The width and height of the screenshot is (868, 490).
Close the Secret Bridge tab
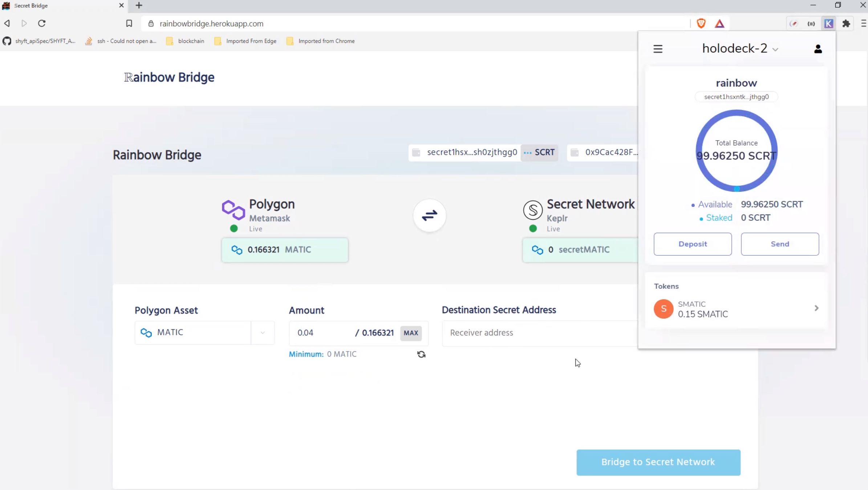[x=121, y=5]
